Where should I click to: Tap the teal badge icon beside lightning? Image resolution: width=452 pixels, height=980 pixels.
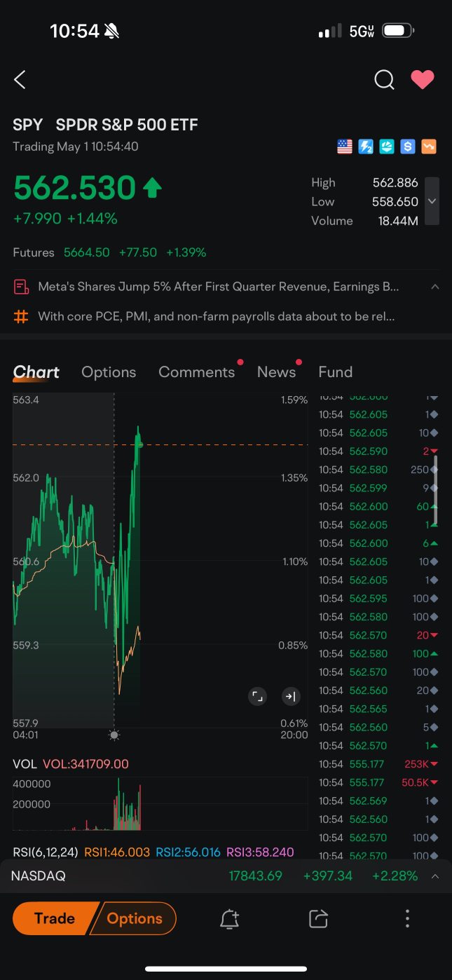(387, 147)
